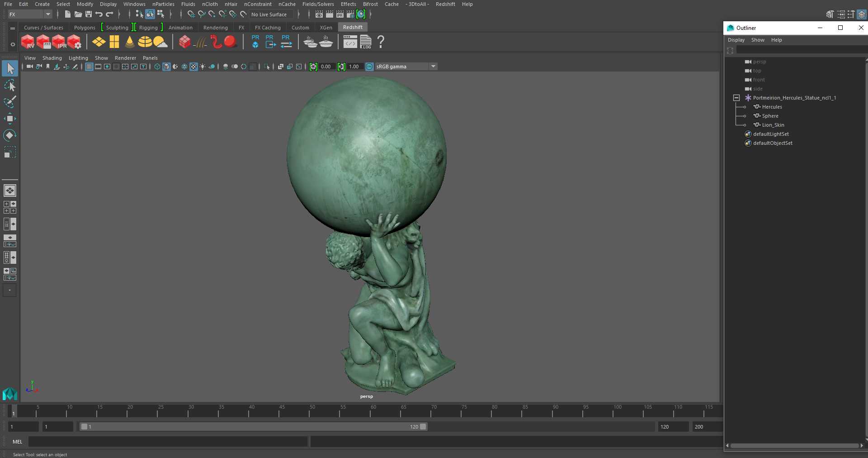
Task: Click the red sphere shelf icon
Action: pos(231,42)
